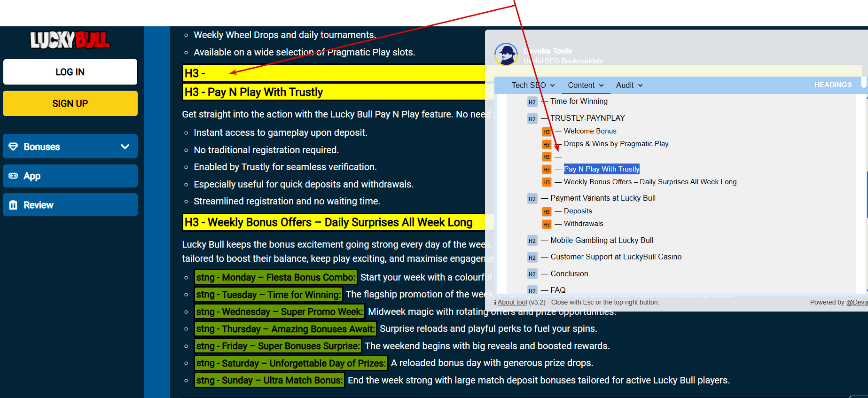Screen dimensions: 868x398
Task: Expand the Bonuses dropdown chevron
Action: click(x=125, y=147)
